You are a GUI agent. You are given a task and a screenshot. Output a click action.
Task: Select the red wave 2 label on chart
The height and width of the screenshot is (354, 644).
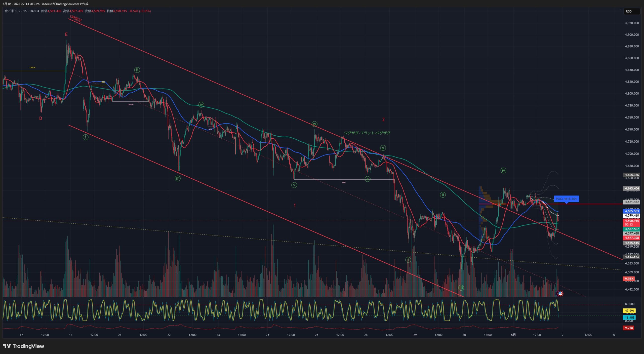click(383, 120)
